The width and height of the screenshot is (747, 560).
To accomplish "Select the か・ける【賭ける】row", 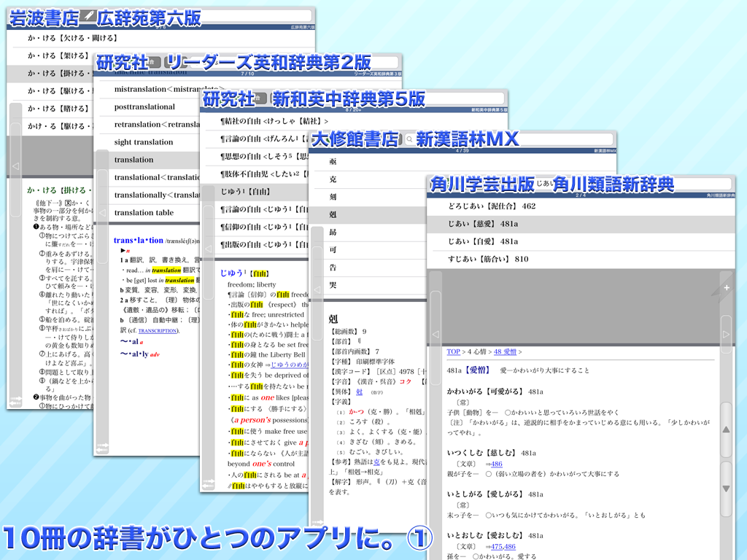I will [x=51, y=109].
